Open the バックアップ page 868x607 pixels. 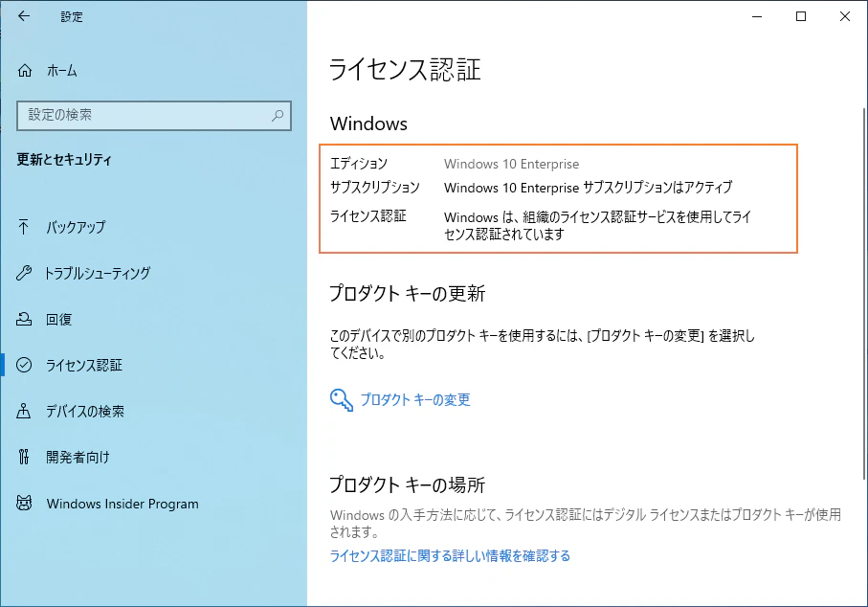(76, 227)
